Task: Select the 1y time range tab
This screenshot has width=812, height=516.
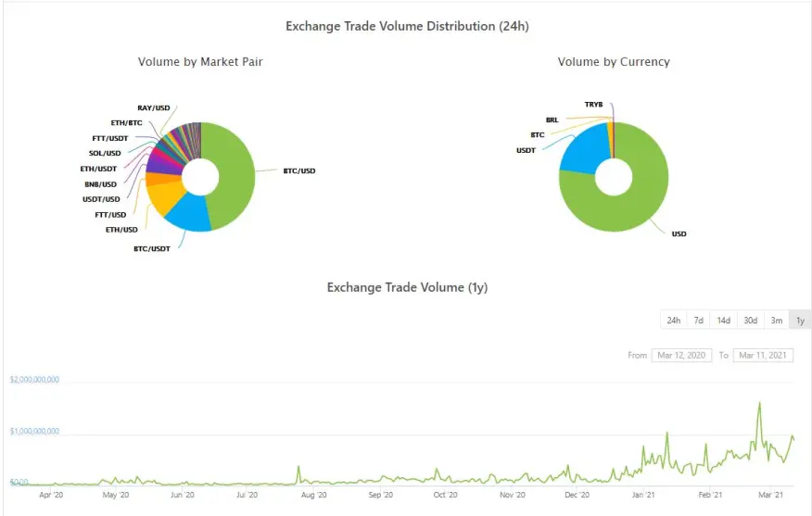Action: [x=800, y=321]
